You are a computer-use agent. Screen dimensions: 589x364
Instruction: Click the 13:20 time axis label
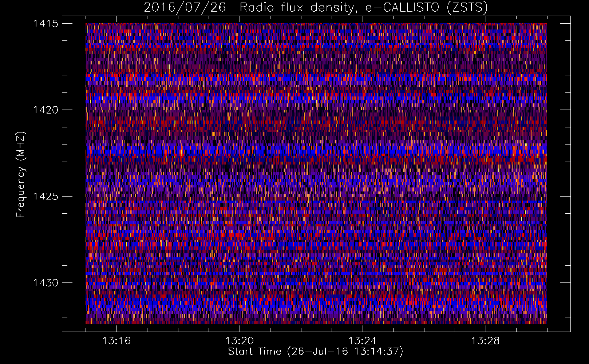[240, 341]
